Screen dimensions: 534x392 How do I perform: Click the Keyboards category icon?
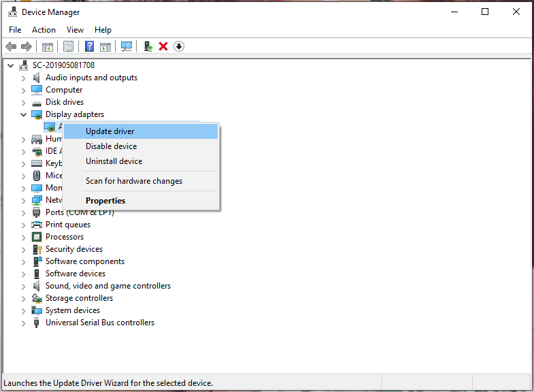coord(37,163)
